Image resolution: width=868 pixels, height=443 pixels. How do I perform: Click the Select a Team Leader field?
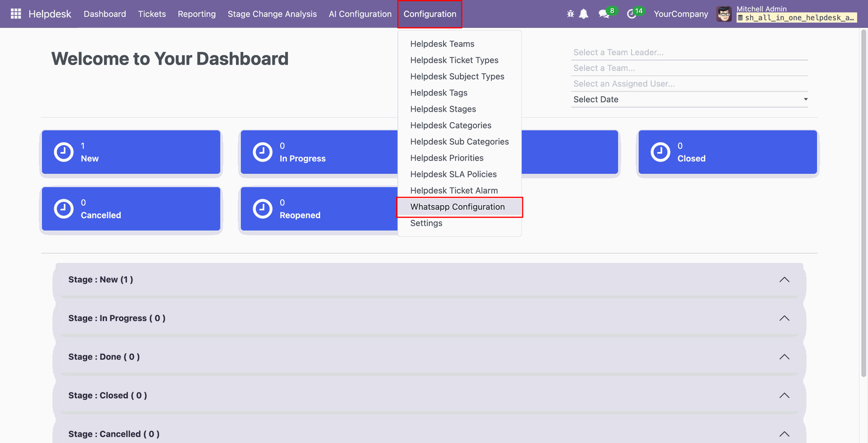(x=689, y=52)
